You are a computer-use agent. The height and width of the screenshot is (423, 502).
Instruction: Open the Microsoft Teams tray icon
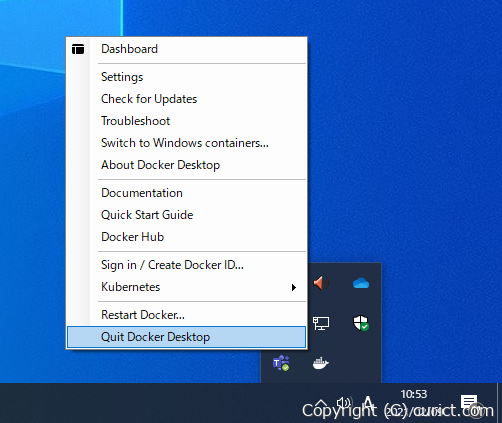[x=281, y=363]
